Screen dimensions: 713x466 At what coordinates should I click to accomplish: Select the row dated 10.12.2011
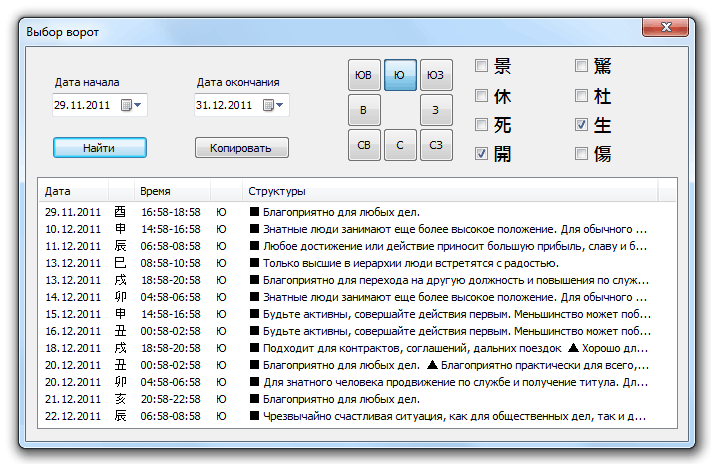pyautogui.click(x=357, y=229)
